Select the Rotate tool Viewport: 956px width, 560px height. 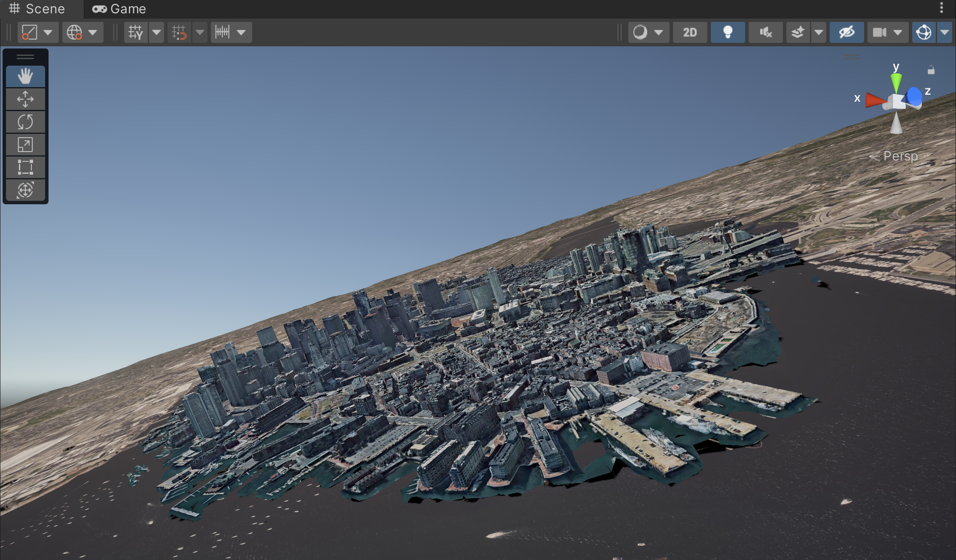(x=25, y=122)
